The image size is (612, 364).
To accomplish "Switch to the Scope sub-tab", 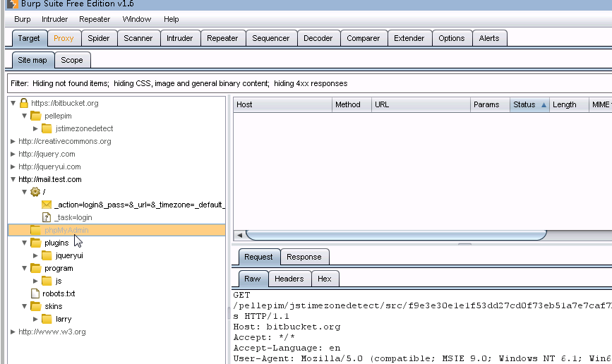I will point(72,60).
